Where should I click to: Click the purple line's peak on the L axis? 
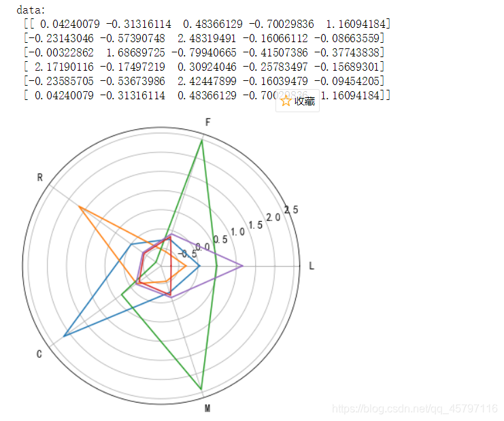[x=243, y=266]
